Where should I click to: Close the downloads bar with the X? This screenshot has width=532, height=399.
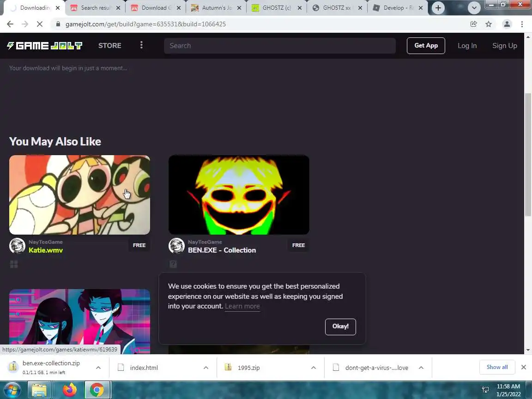pyautogui.click(x=524, y=367)
